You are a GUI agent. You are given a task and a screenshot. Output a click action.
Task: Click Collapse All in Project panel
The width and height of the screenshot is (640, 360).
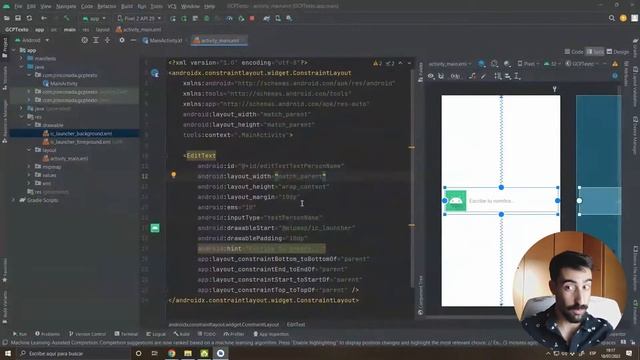click(x=107, y=40)
